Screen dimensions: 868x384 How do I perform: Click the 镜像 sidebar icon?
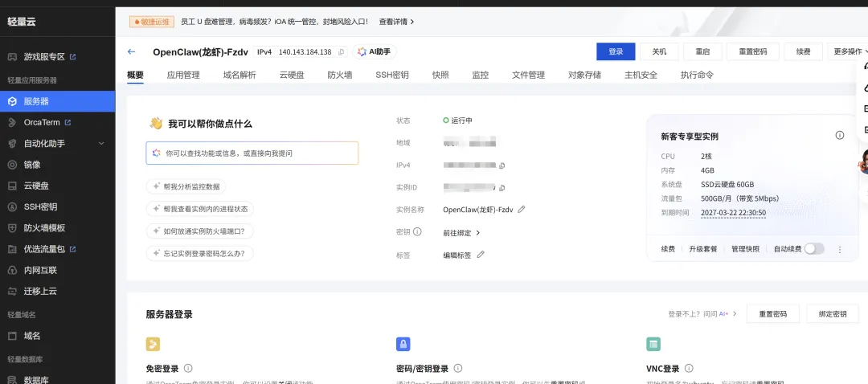click(x=12, y=165)
